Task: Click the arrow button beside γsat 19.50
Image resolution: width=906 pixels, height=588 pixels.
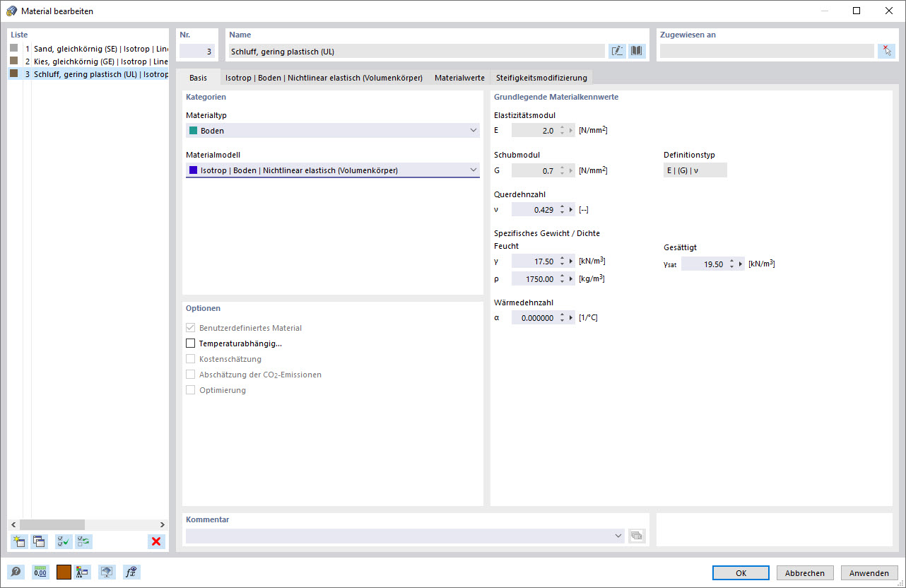Action: click(x=741, y=264)
